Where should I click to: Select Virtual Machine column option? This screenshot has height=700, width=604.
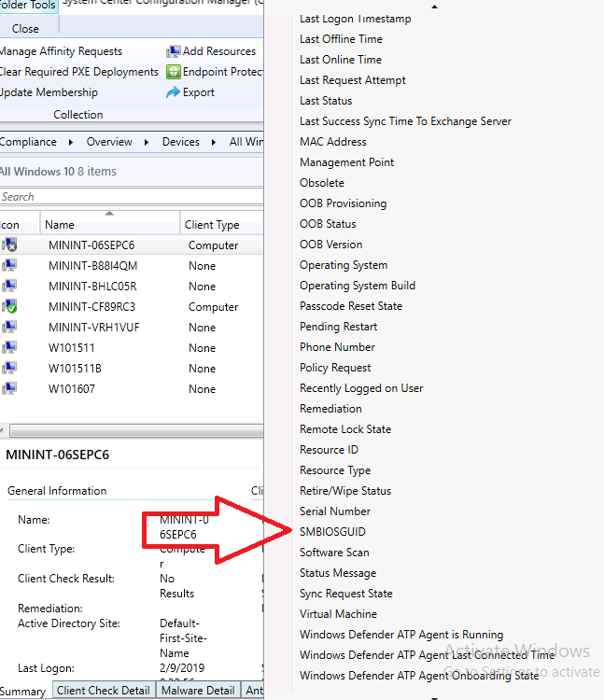coord(338,614)
